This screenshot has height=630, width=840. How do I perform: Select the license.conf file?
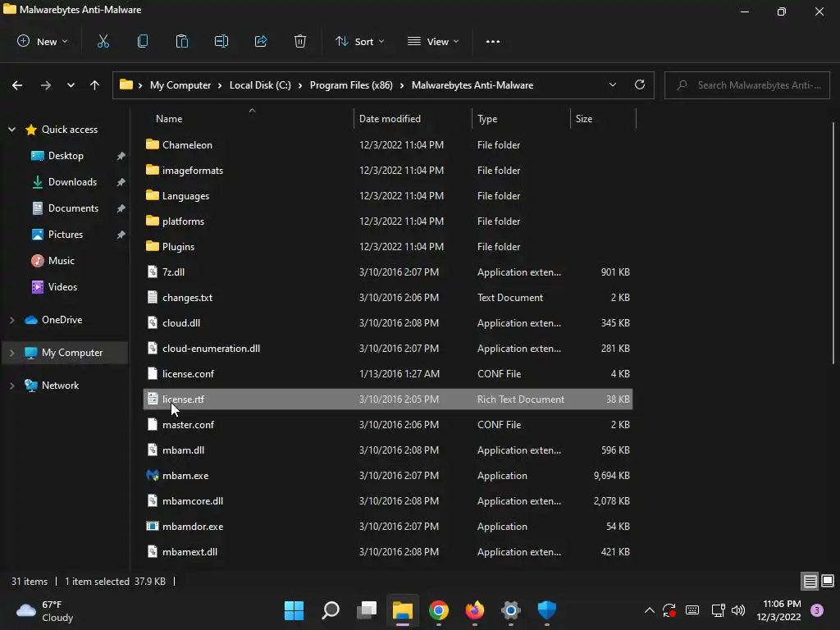tap(388, 374)
